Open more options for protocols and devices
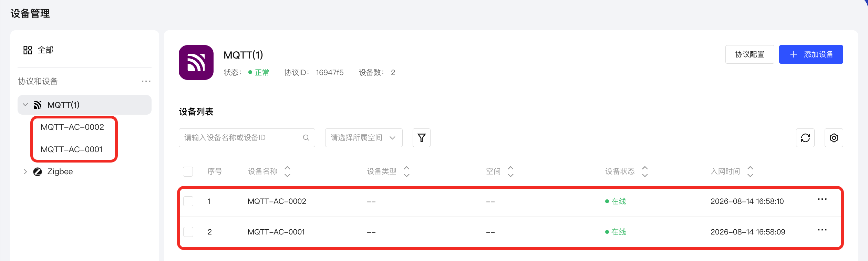The width and height of the screenshot is (868, 261). point(146,81)
